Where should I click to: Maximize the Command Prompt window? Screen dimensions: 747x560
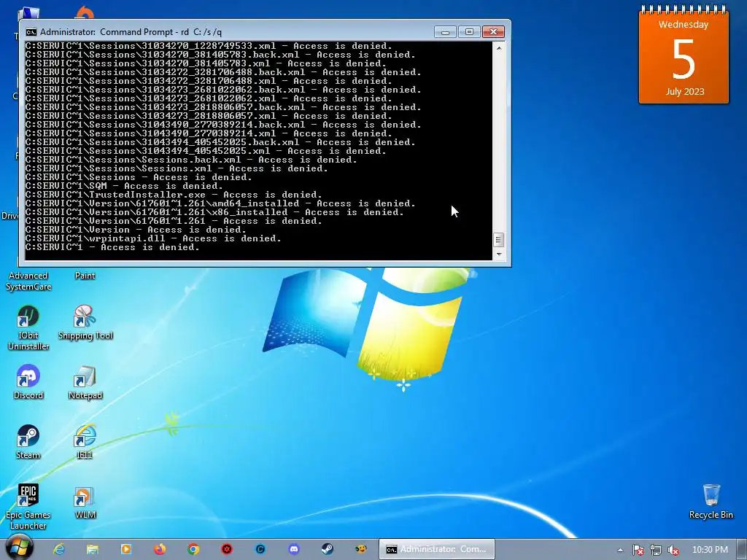coord(469,32)
